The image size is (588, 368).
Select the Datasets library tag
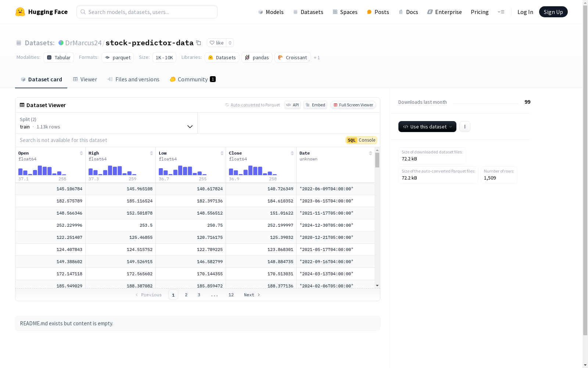tap(222, 57)
